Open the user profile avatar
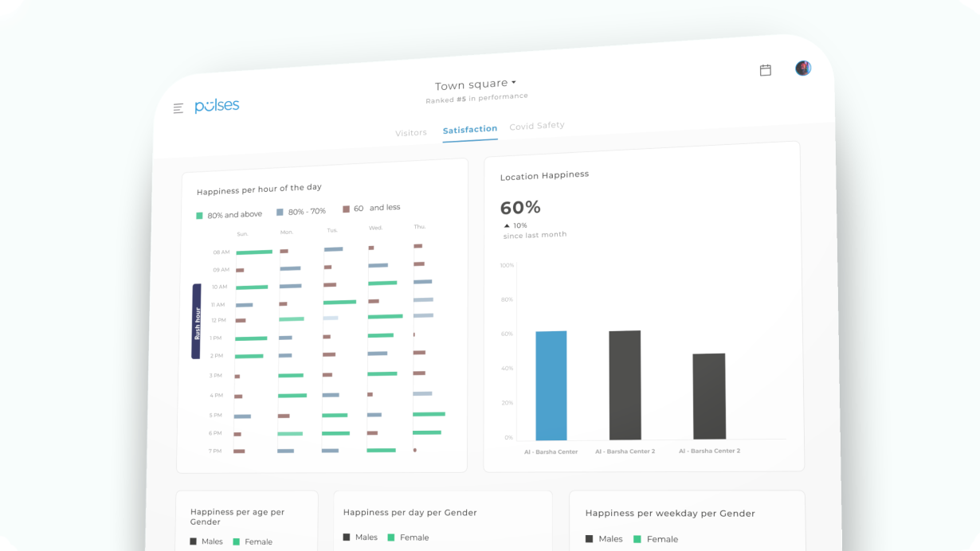Image resolution: width=980 pixels, height=551 pixels. click(803, 68)
